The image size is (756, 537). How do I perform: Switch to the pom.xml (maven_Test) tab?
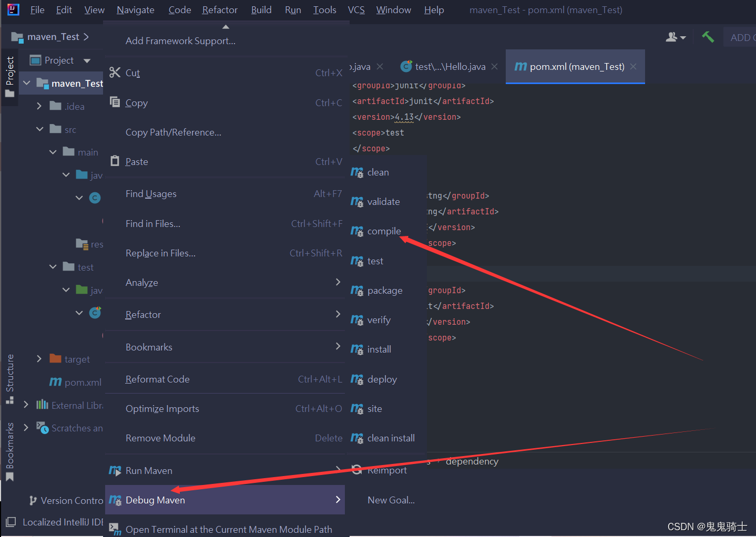(575, 67)
